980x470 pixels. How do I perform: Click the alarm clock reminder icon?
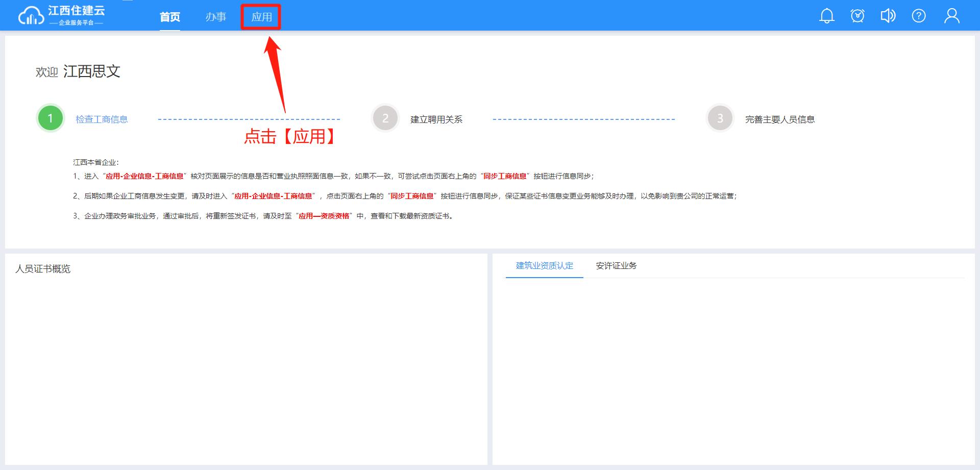click(857, 16)
